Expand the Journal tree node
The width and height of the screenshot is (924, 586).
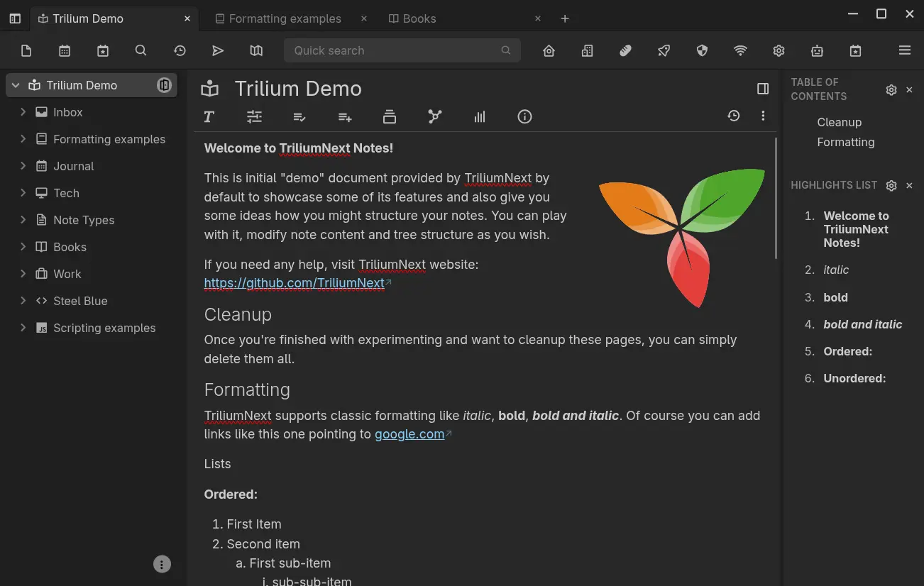coord(23,166)
